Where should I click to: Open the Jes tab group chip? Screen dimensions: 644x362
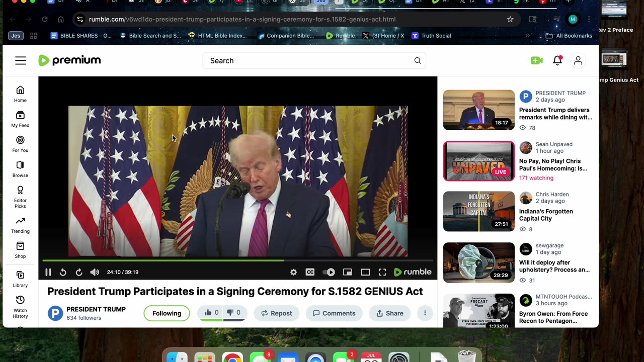(16, 36)
